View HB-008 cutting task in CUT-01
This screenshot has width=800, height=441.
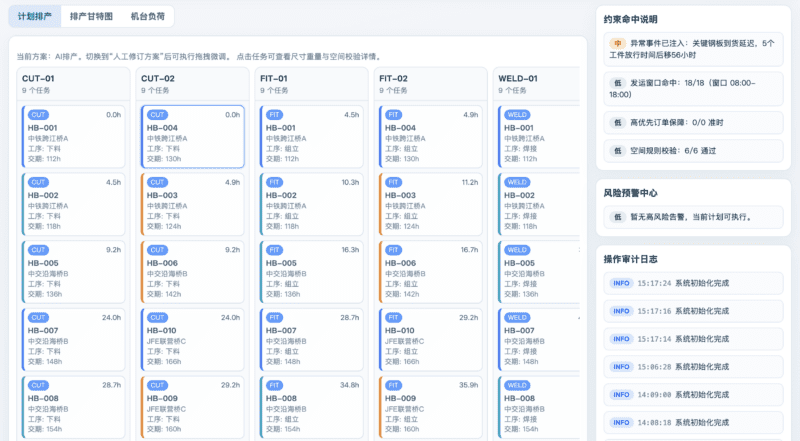click(73, 407)
